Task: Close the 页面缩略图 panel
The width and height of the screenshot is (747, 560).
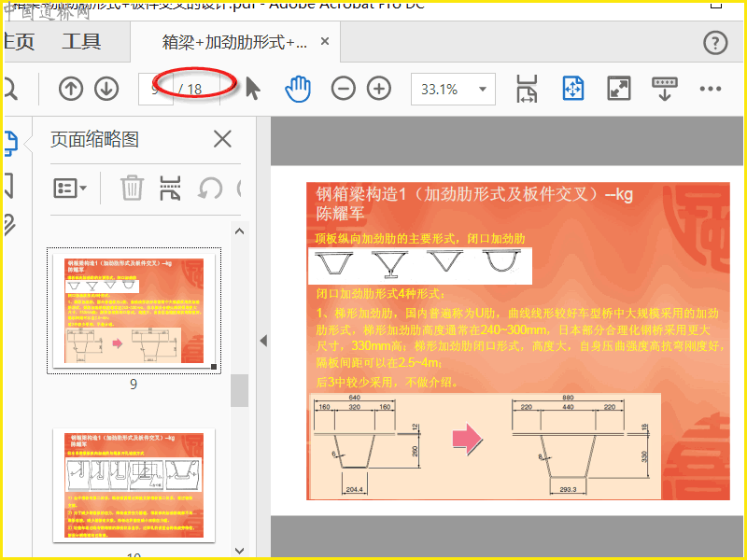Action: coord(222,139)
